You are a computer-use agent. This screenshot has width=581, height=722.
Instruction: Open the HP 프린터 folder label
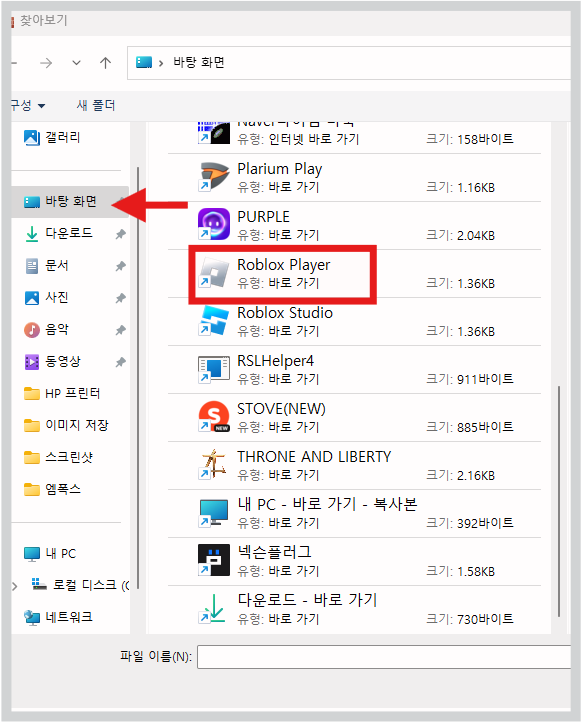click(x=73, y=394)
